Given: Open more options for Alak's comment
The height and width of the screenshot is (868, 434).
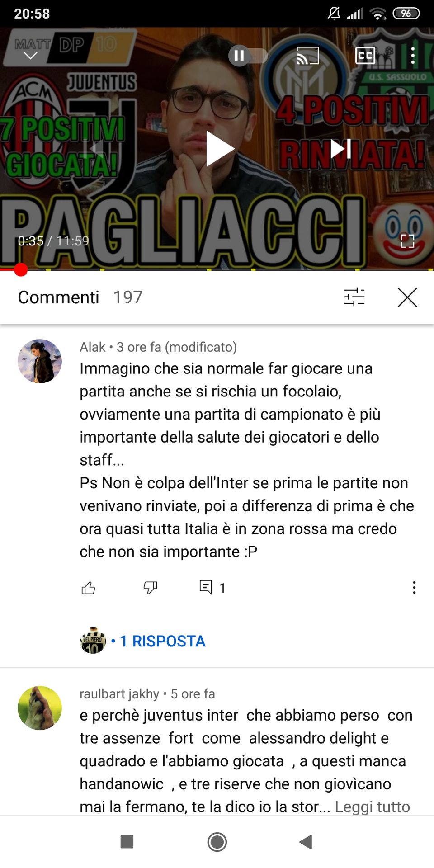Looking at the screenshot, I should 414,588.
